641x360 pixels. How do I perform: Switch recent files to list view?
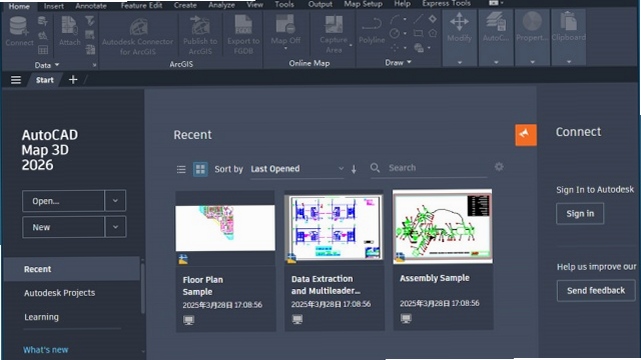181,169
